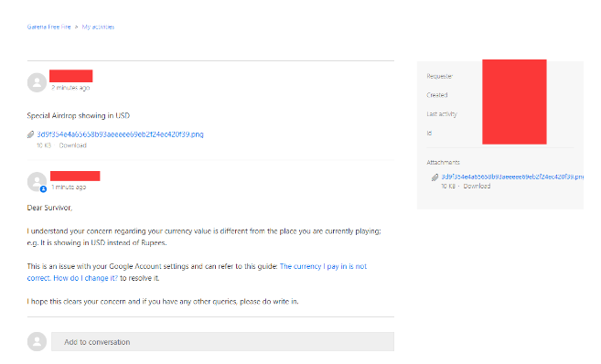This screenshot has height=364, width=601.
Task: Click the Attachments heading in the sidebar
Action: click(x=443, y=163)
